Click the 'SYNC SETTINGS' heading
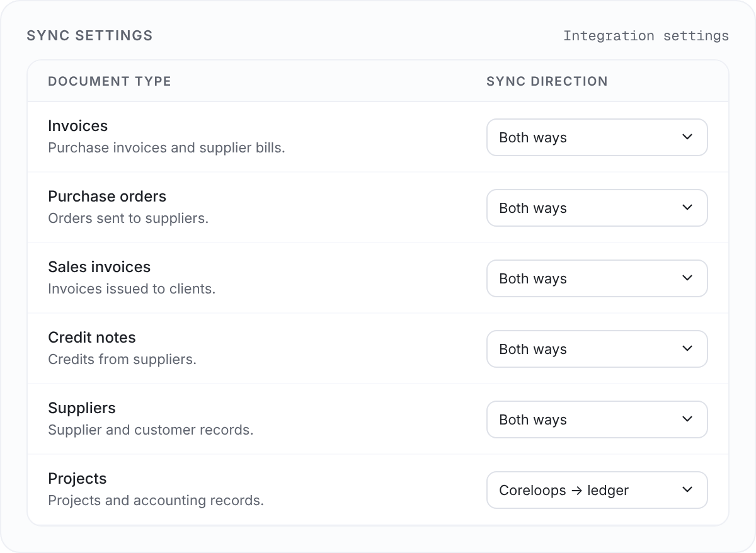Viewport: 756px width, 553px height. [89, 35]
